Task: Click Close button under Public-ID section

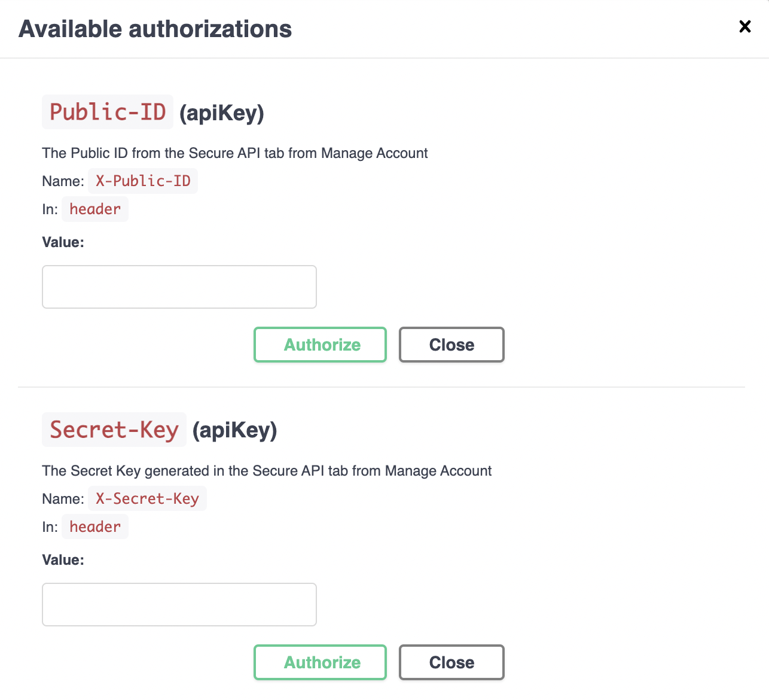Action: pos(451,345)
